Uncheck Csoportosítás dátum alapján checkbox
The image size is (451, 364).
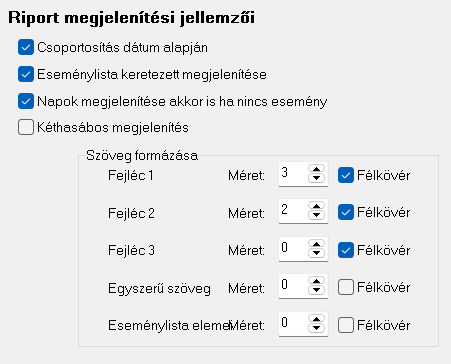pyautogui.click(x=26, y=47)
